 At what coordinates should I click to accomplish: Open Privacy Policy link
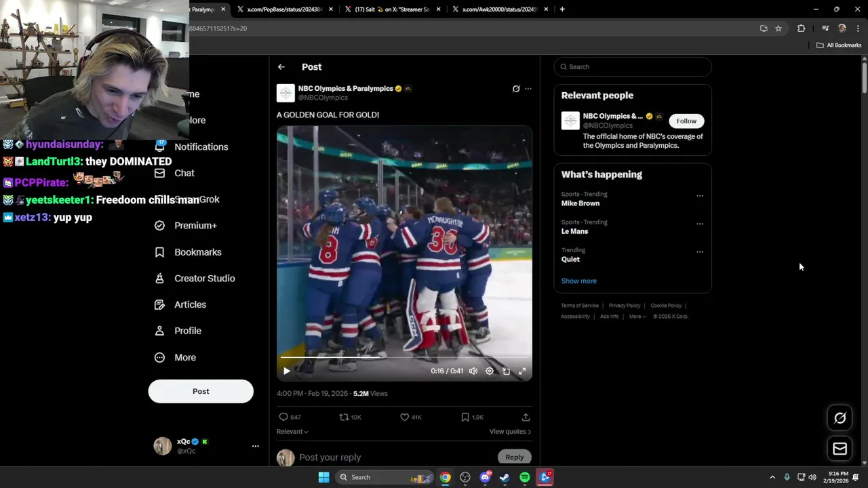[625, 306]
